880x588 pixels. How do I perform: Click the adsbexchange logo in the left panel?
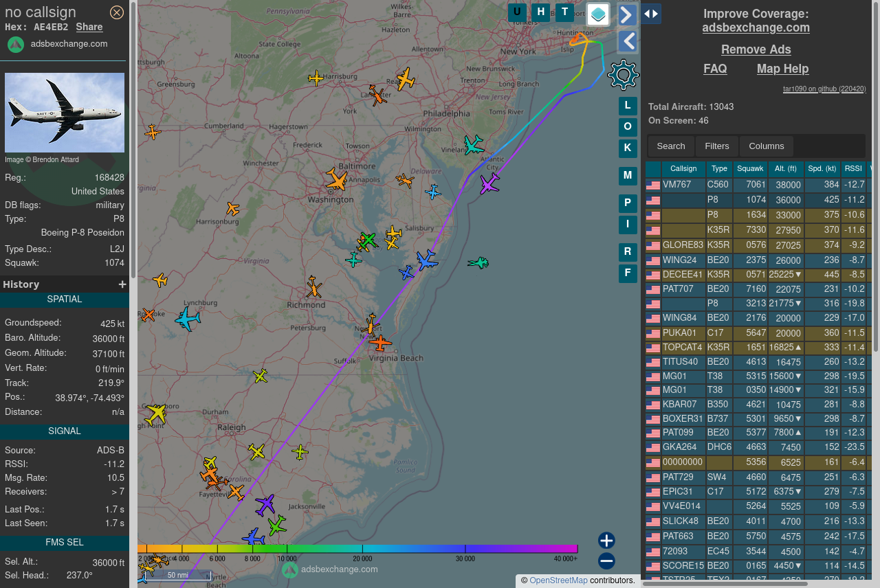click(x=16, y=44)
